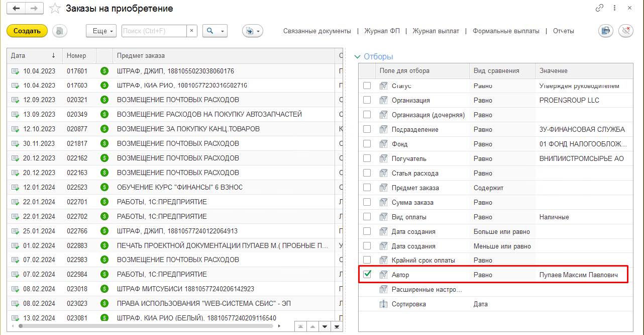This screenshot has height=335, width=644.
Task: Click the field icon next to Организация
Action: [384, 100]
